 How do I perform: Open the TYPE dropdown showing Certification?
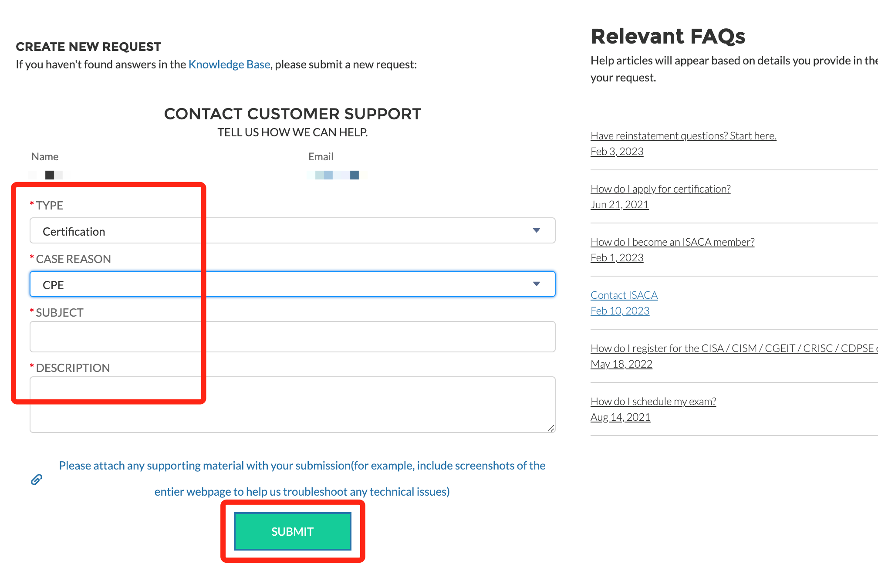292,230
